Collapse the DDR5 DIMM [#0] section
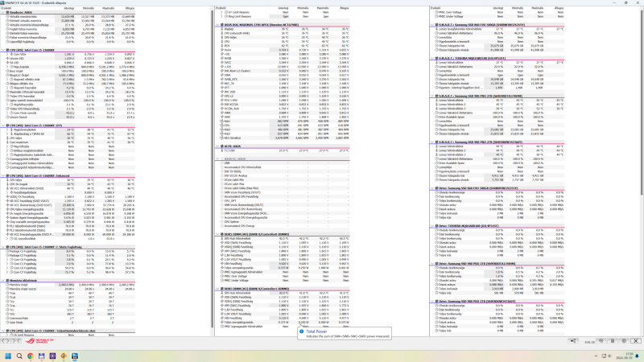Viewport: 644px width, 362px height. 217,234
